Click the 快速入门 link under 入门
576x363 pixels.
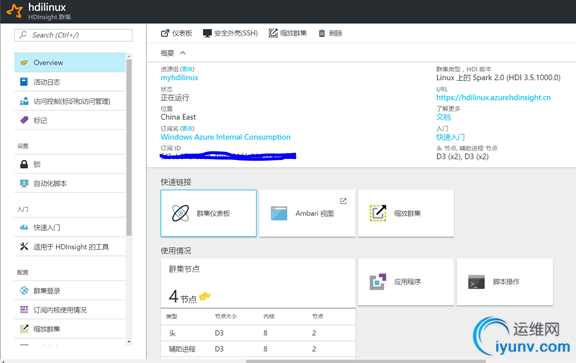[450, 137]
